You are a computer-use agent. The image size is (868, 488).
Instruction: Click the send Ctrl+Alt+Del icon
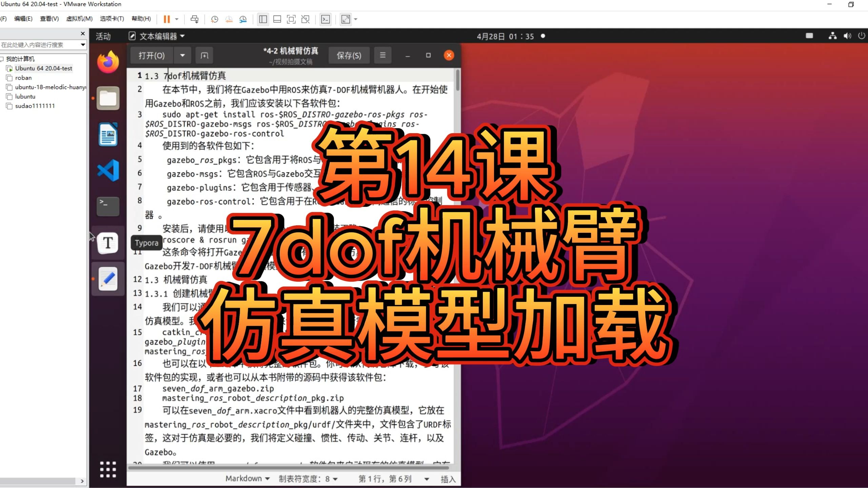195,19
